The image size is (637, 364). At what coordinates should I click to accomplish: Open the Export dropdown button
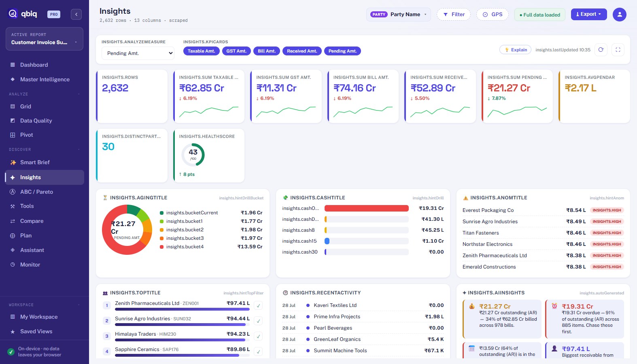(589, 14)
